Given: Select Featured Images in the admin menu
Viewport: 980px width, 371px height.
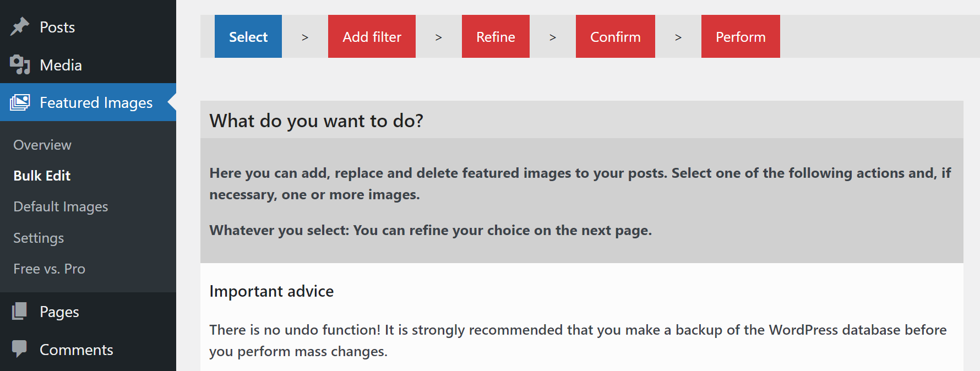Looking at the screenshot, I should [x=96, y=102].
